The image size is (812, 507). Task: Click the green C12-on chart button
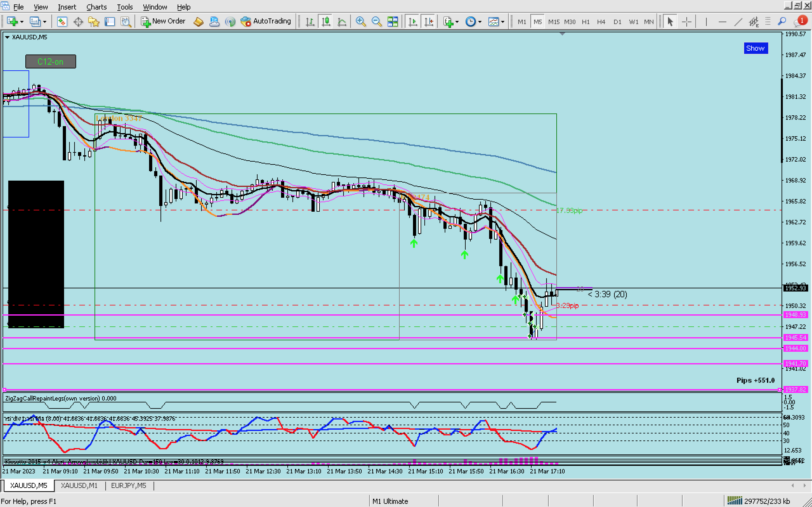51,62
